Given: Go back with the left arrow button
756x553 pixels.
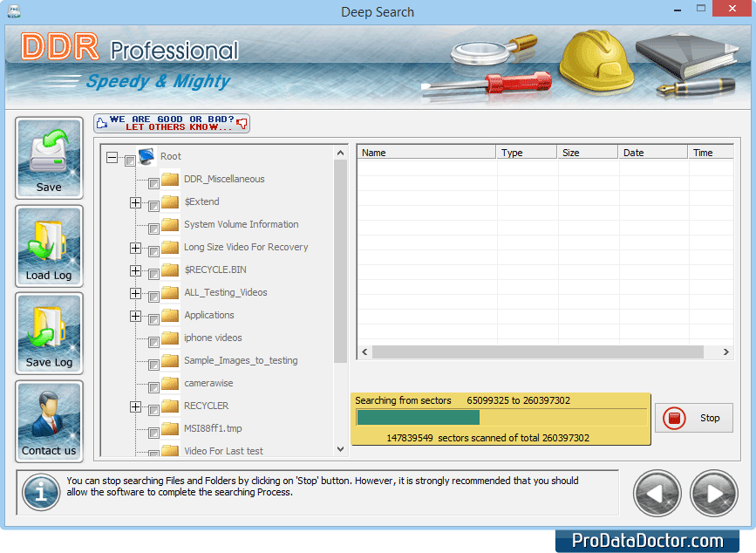Looking at the screenshot, I should click(x=657, y=493).
